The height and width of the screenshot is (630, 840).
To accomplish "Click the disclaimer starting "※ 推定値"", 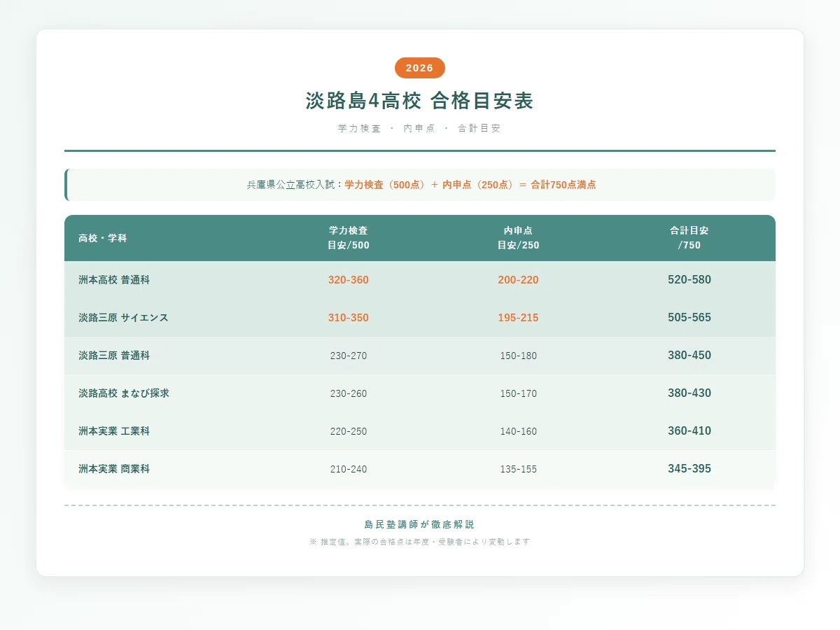I will (x=420, y=542).
